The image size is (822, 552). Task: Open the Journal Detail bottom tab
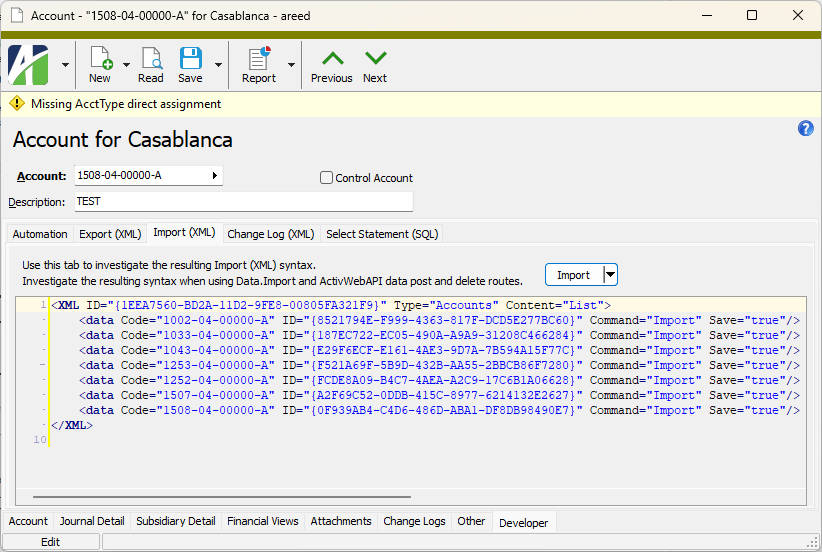92,521
